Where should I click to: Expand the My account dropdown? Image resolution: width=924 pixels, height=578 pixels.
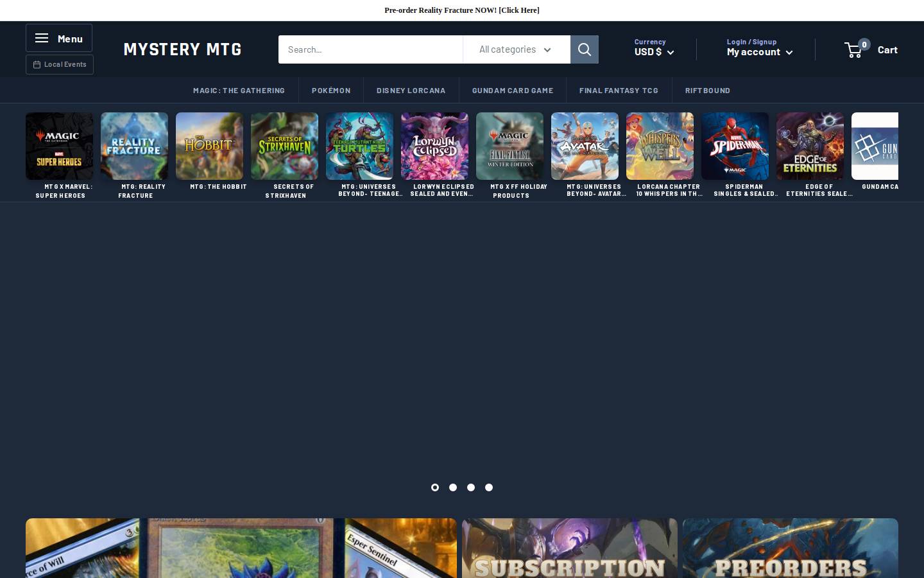tap(760, 52)
